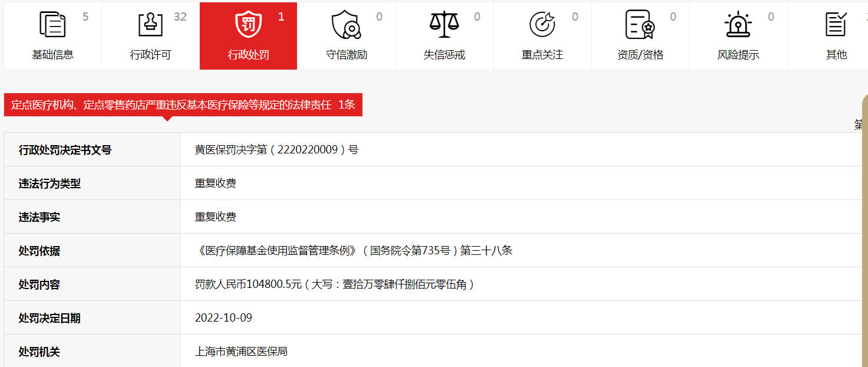Click the 处罚依据 regulation text

tap(354, 251)
